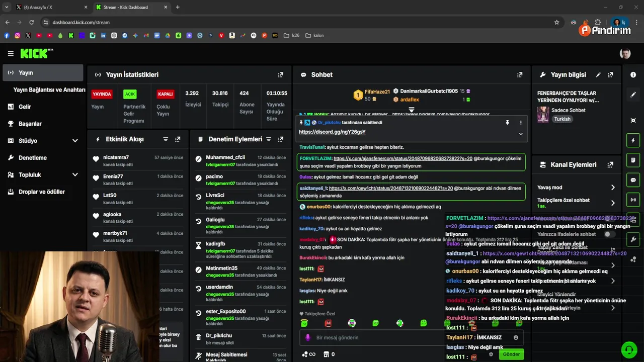The width and height of the screenshot is (644, 362).
Task: Select the red angry emote in emote row
Action: 328,323
